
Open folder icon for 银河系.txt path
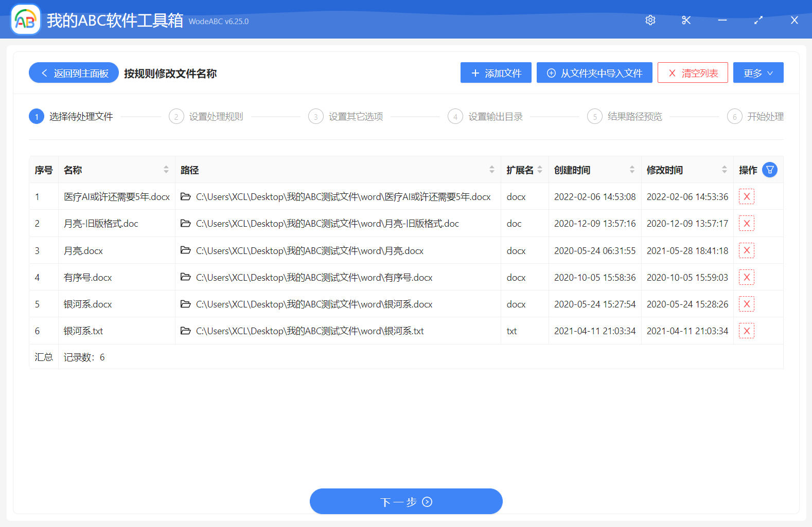[186, 331]
